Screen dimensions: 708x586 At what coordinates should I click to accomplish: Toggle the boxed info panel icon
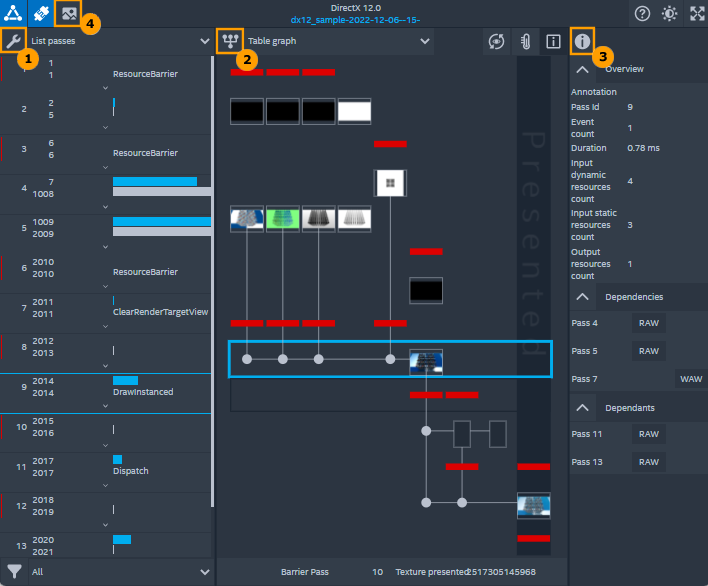coord(553,42)
